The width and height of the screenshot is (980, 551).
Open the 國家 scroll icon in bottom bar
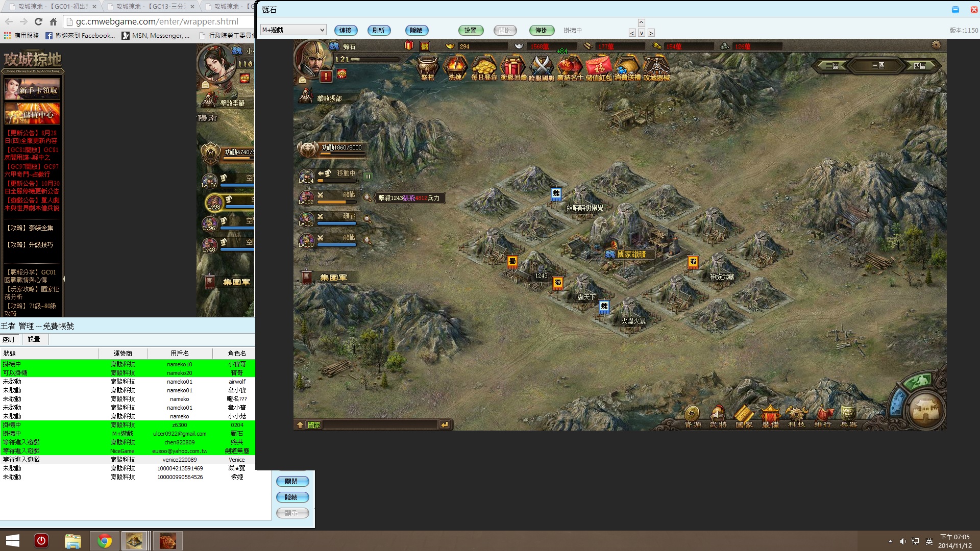click(x=744, y=416)
